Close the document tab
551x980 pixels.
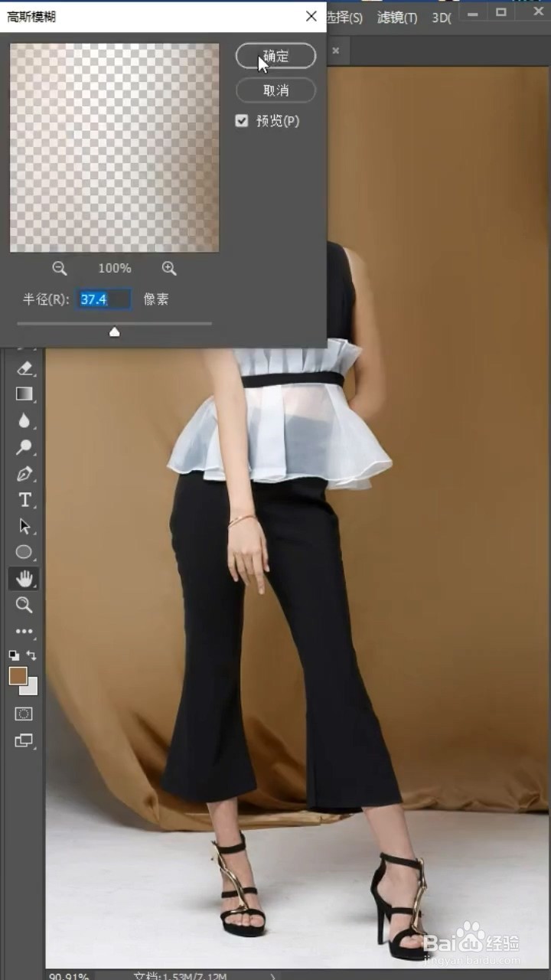[335, 51]
